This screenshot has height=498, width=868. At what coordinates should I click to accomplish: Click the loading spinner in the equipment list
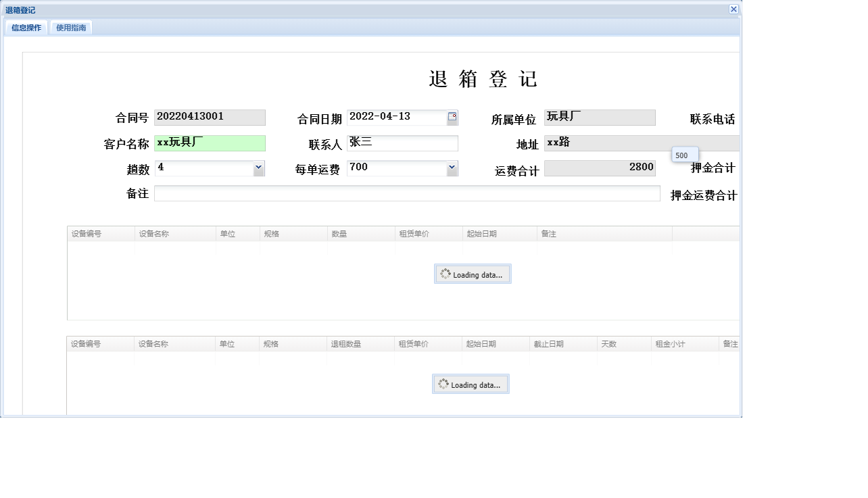(473, 274)
